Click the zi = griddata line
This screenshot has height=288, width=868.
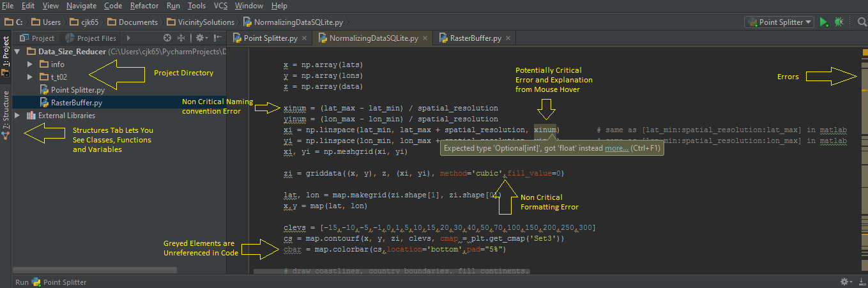point(424,173)
